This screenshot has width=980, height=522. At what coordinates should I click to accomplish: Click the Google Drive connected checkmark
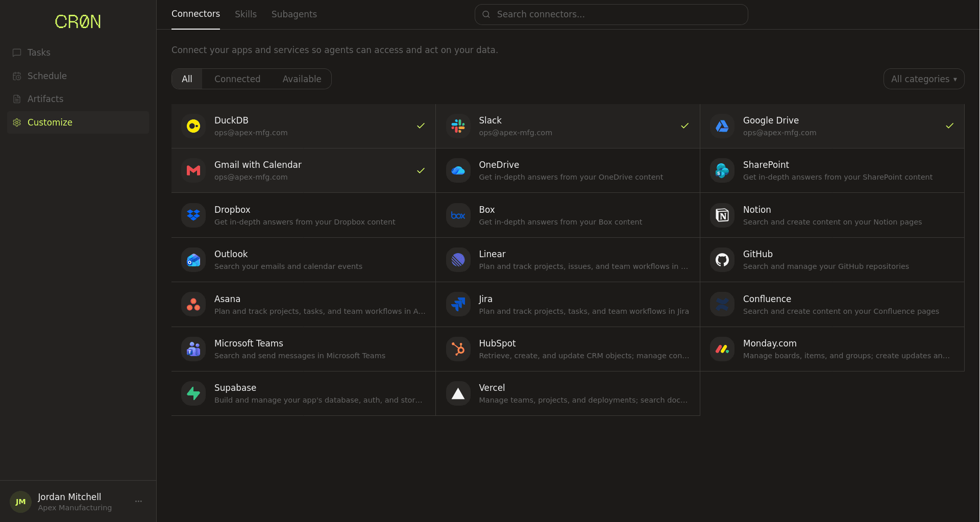pyautogui.click(x=949, y=126)
